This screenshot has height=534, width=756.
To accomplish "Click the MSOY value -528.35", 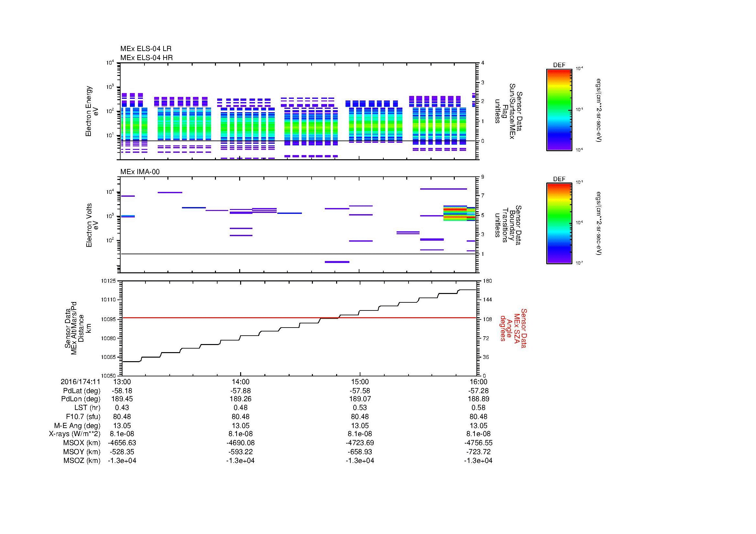I will pos(122,452).
